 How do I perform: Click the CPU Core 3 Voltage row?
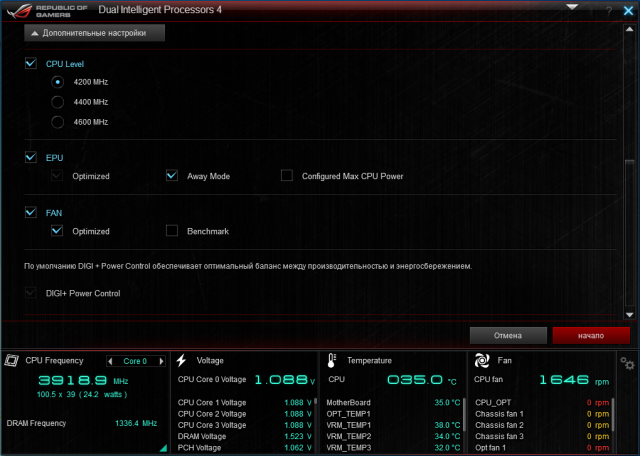(245, 425)
